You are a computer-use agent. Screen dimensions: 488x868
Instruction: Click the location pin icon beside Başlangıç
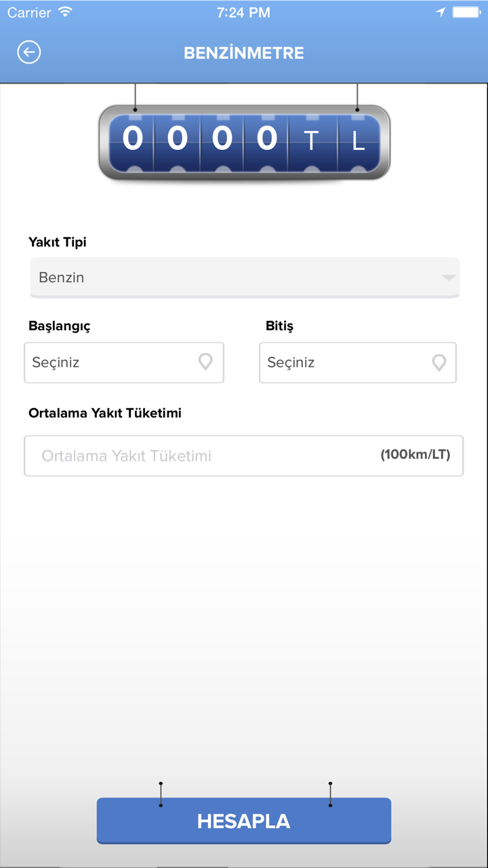[x=205, y=362]
